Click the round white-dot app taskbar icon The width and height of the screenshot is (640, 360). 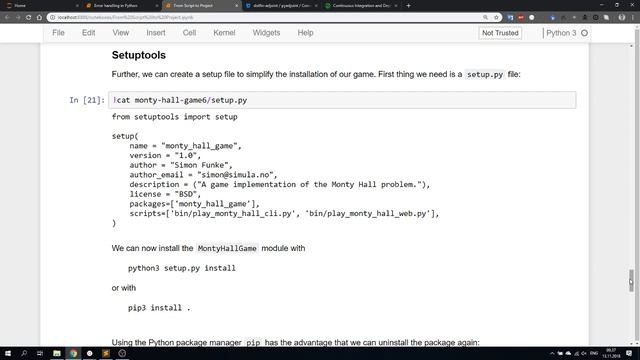tap(89, 353)
